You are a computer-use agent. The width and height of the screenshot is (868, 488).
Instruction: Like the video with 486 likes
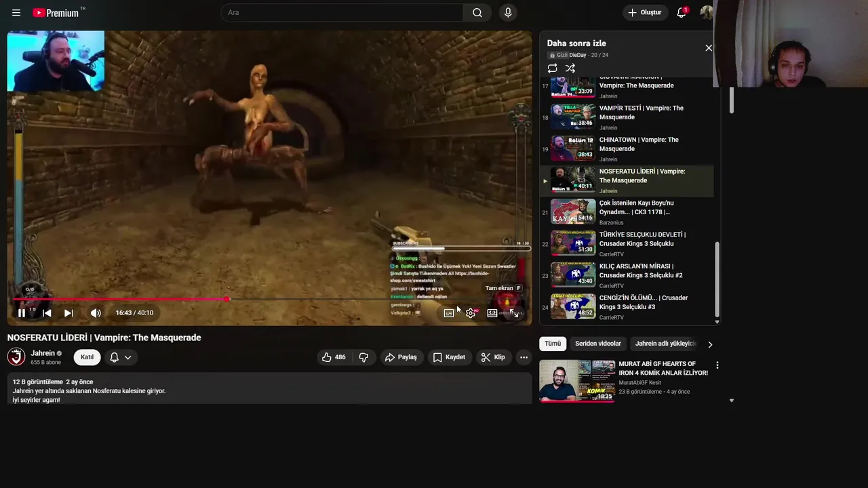335,357
